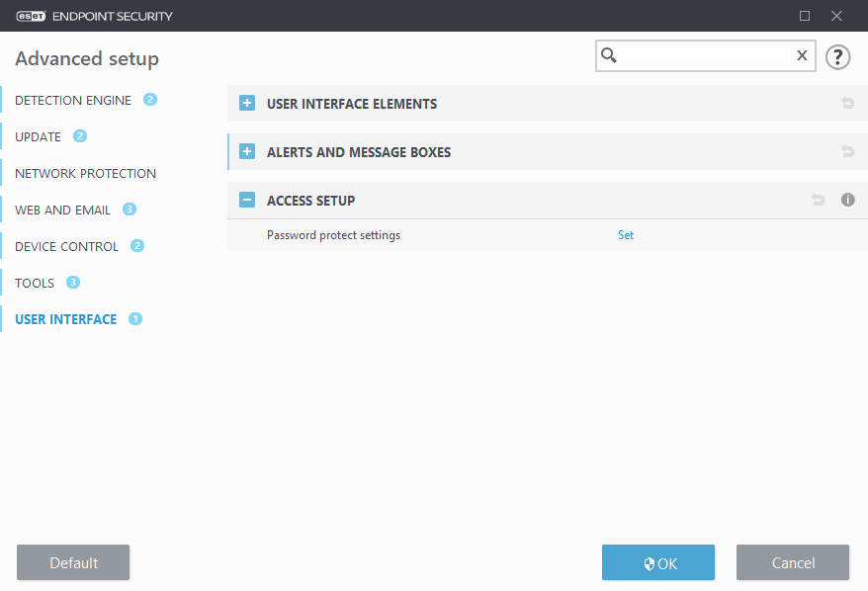Click the Default button

point(73,562)
